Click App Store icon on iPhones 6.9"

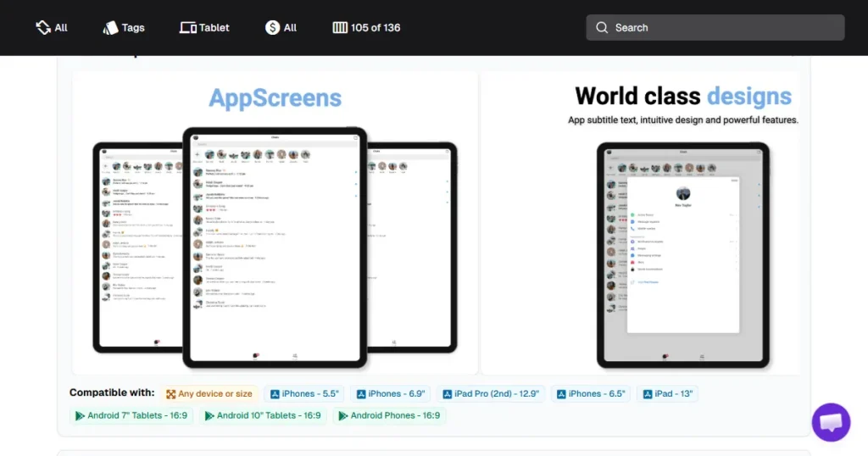[361, 394]
